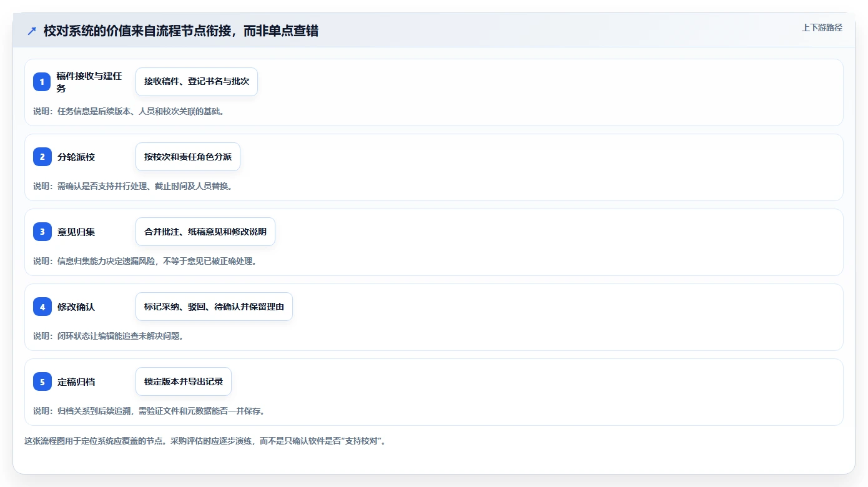The width and height of the screenshot is (868, 487).
Task: Click the 上下游路径 label
Action: coord(822,28)
